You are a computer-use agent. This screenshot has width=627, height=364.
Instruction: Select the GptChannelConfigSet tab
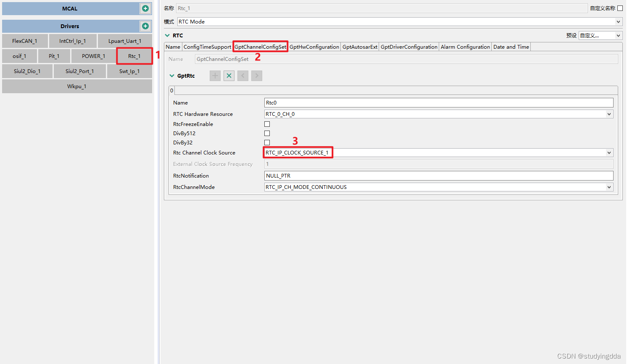click(260, 47)
